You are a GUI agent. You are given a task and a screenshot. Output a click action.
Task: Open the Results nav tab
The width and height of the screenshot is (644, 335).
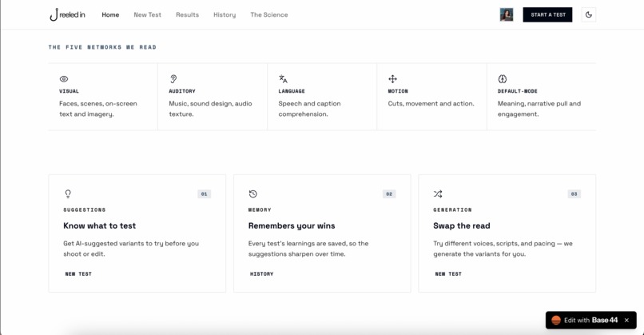click(x=187, y=15)
